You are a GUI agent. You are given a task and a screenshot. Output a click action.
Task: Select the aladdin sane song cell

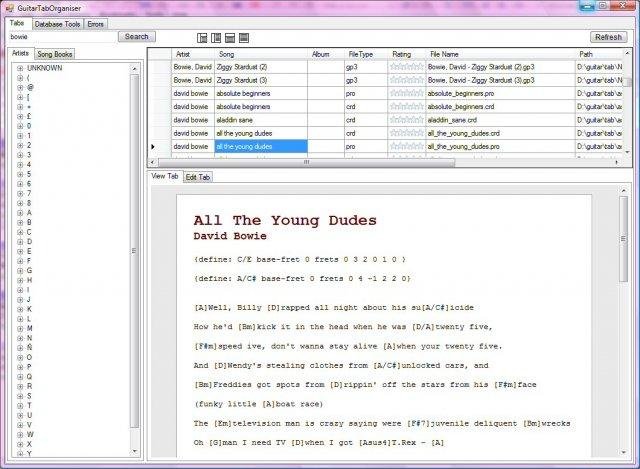[x=261, y=120]
